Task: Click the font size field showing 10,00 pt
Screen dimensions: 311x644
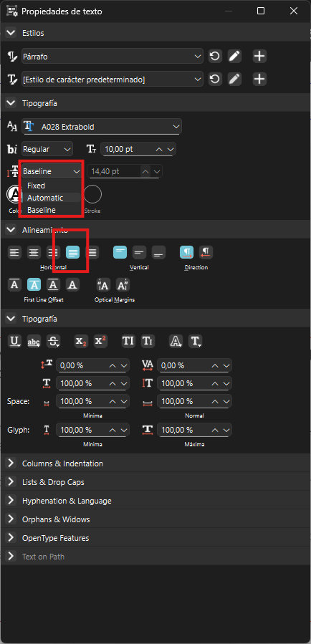Action: click(138, 149)
